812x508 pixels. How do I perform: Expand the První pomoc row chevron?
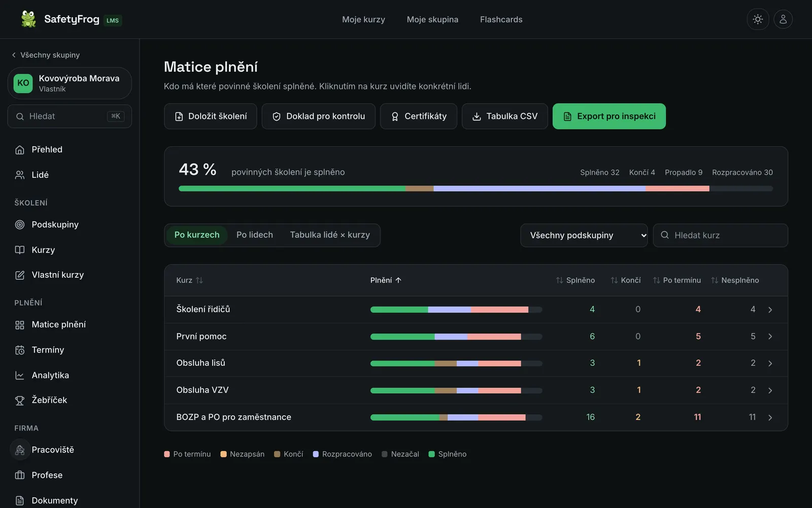click(x=770, y=337)
